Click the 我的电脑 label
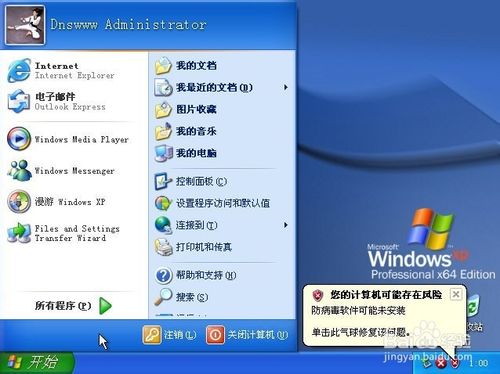500x374 pixels. 196,153
